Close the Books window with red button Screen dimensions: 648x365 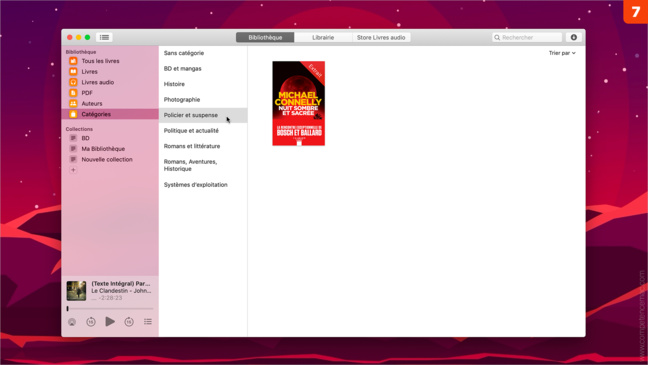tap(70, 37)
